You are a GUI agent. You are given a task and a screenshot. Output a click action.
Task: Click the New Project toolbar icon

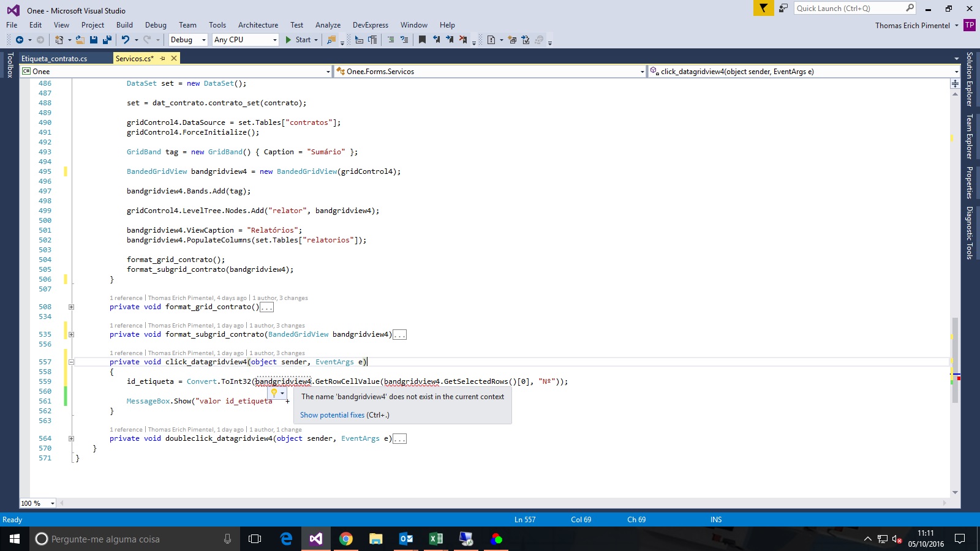(59, 40)
